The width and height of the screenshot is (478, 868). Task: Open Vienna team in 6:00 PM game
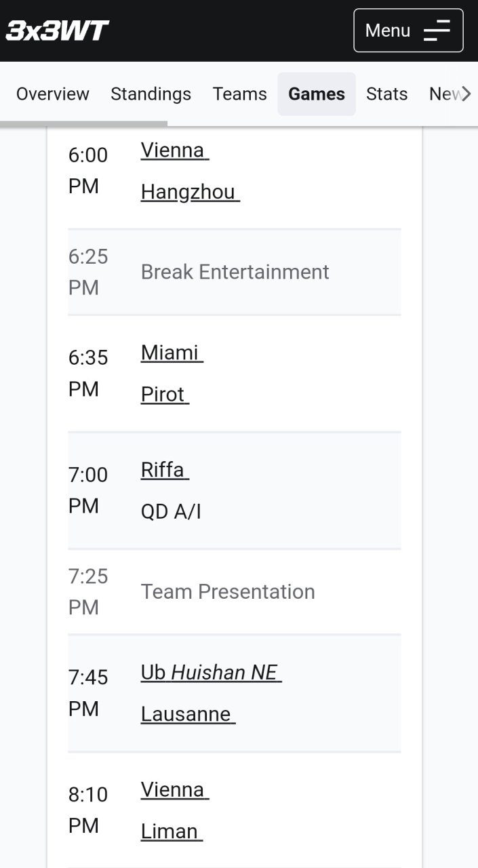pos(174,151)
